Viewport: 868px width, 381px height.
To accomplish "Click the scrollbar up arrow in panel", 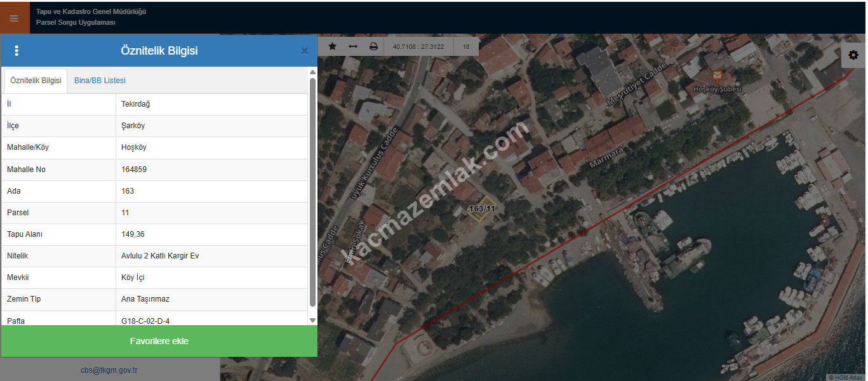I will 312,72.
